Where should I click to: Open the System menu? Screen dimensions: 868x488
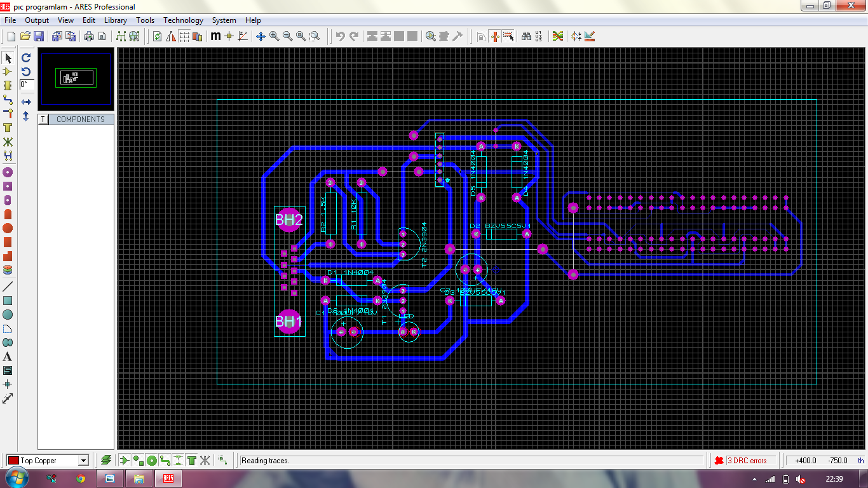pos(224,20)
